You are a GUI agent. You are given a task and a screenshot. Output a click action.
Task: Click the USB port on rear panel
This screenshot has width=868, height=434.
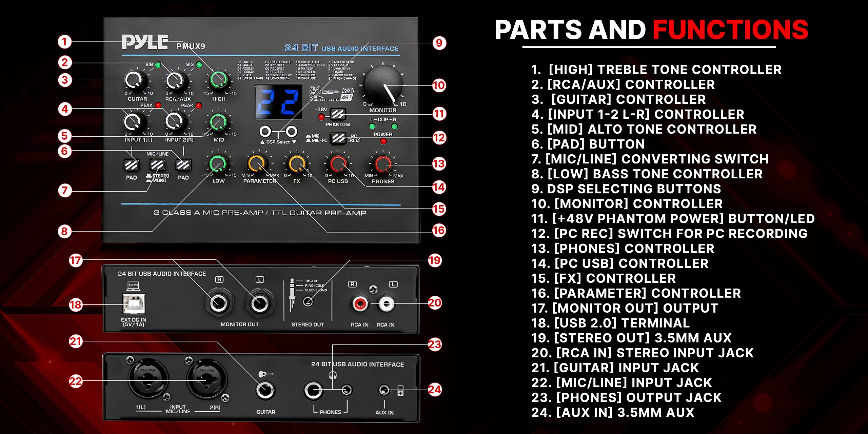[x=134, y=303]
